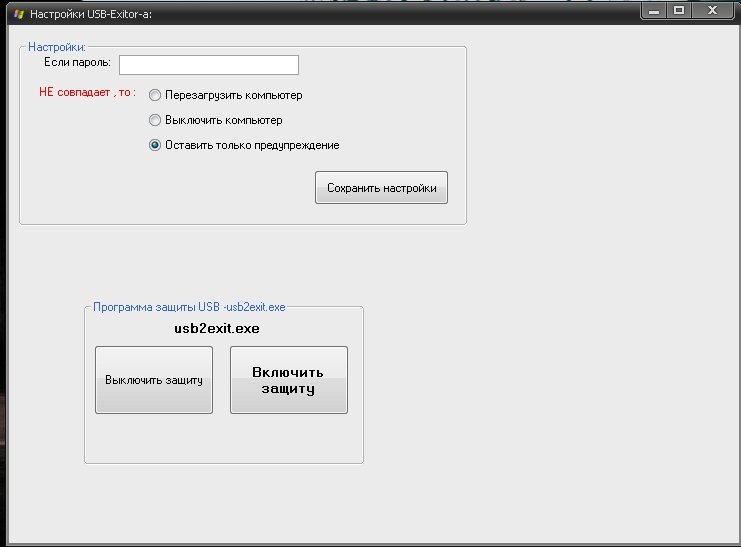
Task: Select Оставить только предупреждение radio option
Action: (155, 145)
